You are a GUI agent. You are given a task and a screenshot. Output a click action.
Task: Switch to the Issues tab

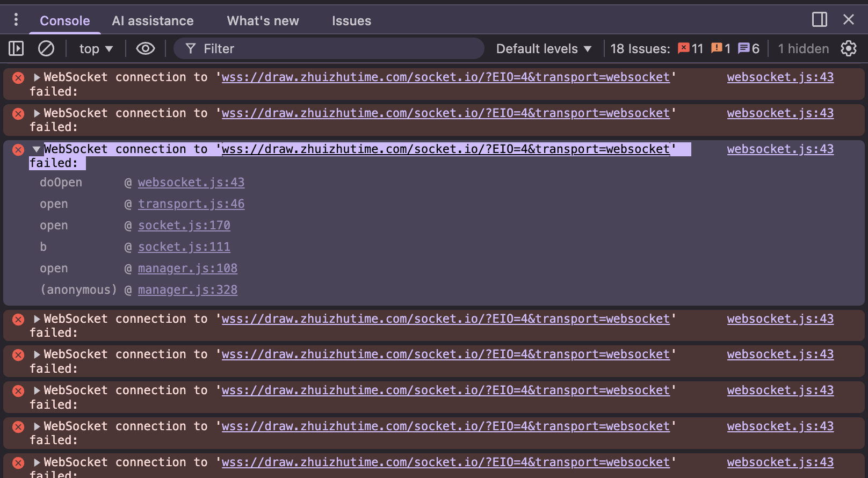[x=351, y=21]
